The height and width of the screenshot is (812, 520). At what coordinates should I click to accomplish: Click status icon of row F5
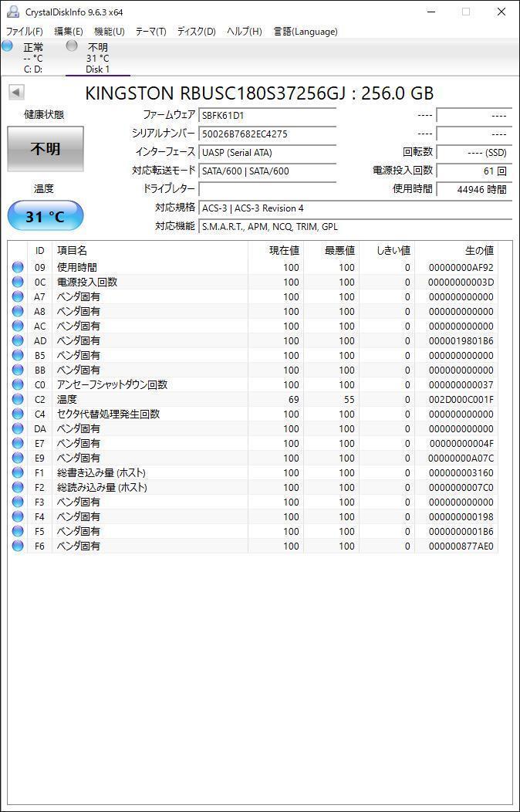click(18, 531)
